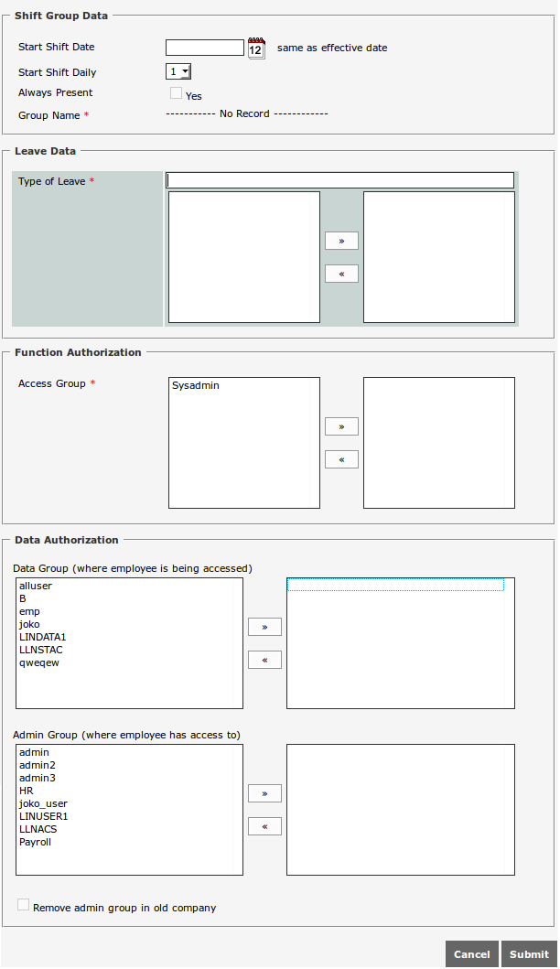The height and width of the screenshot is (969, 560).
Task: Focus the Start Shift Date input field
Action: (x=205, y=48)
